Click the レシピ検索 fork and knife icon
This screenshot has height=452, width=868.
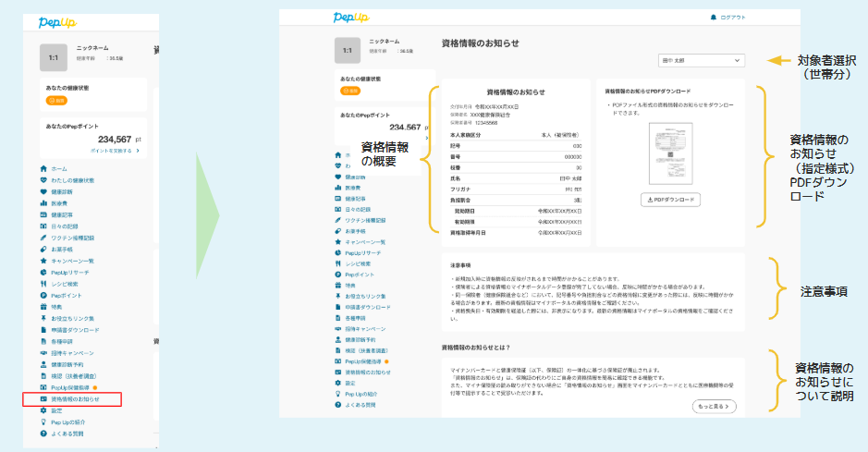pos(43,284)
